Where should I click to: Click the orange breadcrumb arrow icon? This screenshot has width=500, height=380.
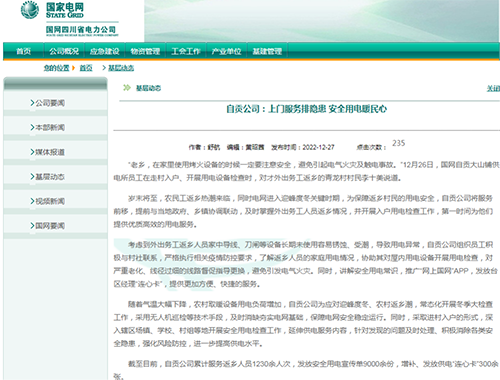click(x=73, y=68)
